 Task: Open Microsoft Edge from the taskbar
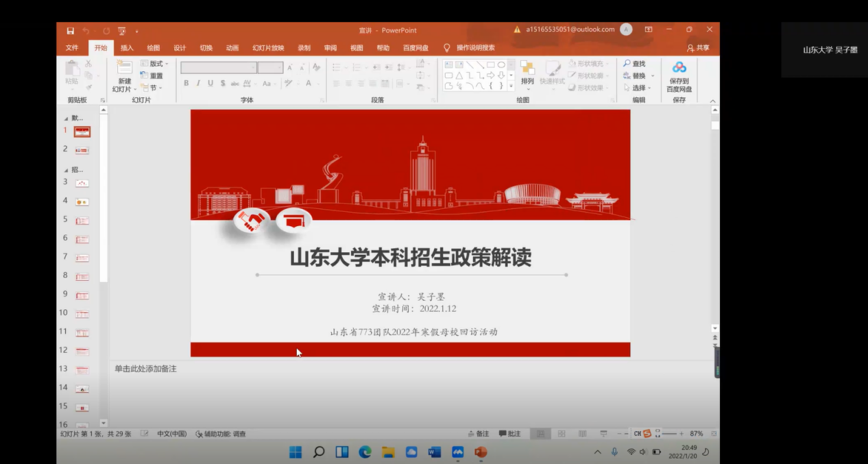(365, 452)
